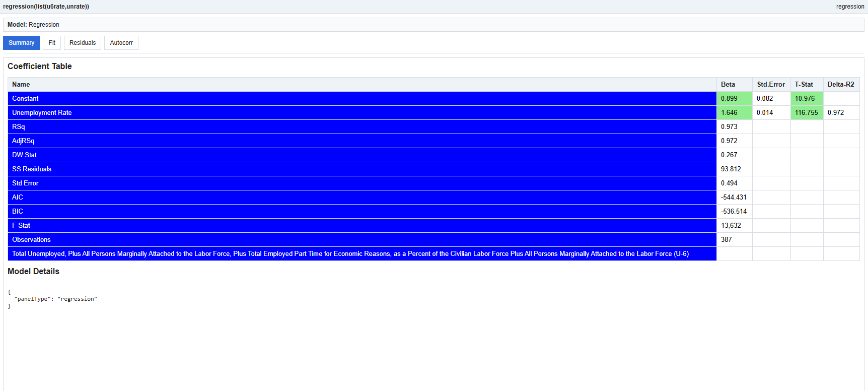The height and width of the screenshot is (391, 868).
Task: Click the DW Stat value 0.267
Action: pos(734,155)
